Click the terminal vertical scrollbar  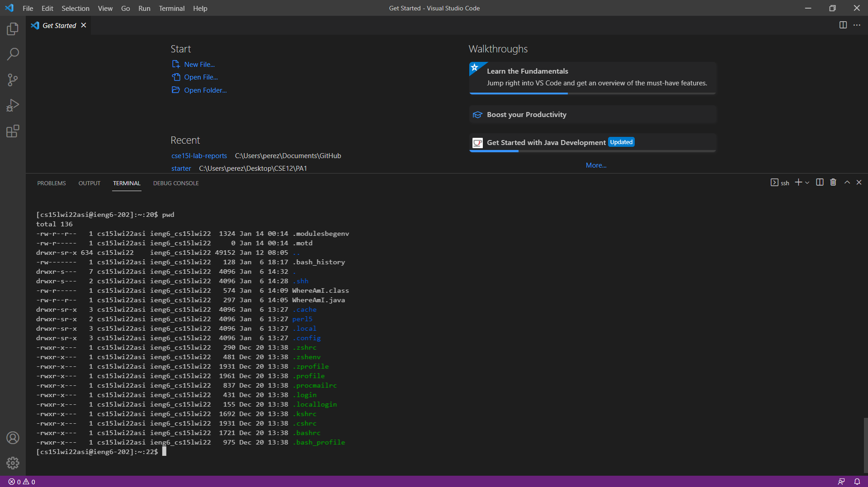[x=865, y=445]
